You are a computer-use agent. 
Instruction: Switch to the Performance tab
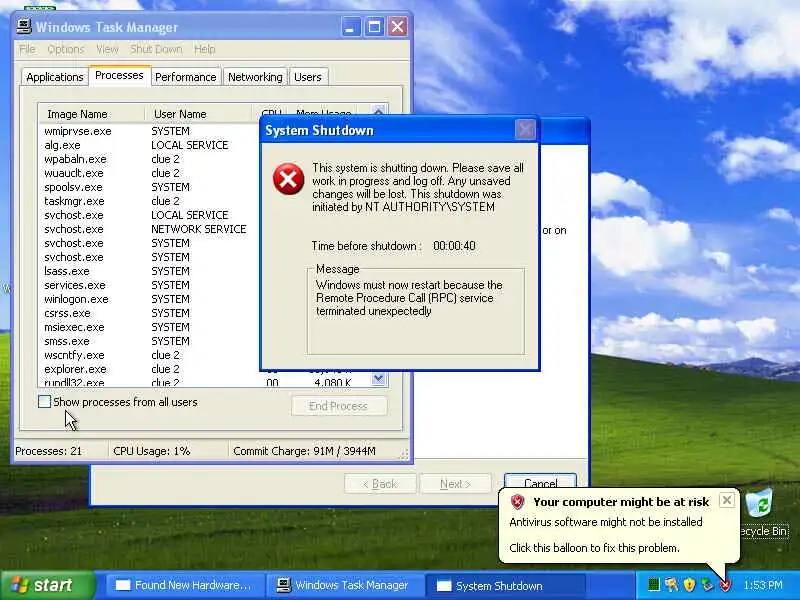click(186, 77)
